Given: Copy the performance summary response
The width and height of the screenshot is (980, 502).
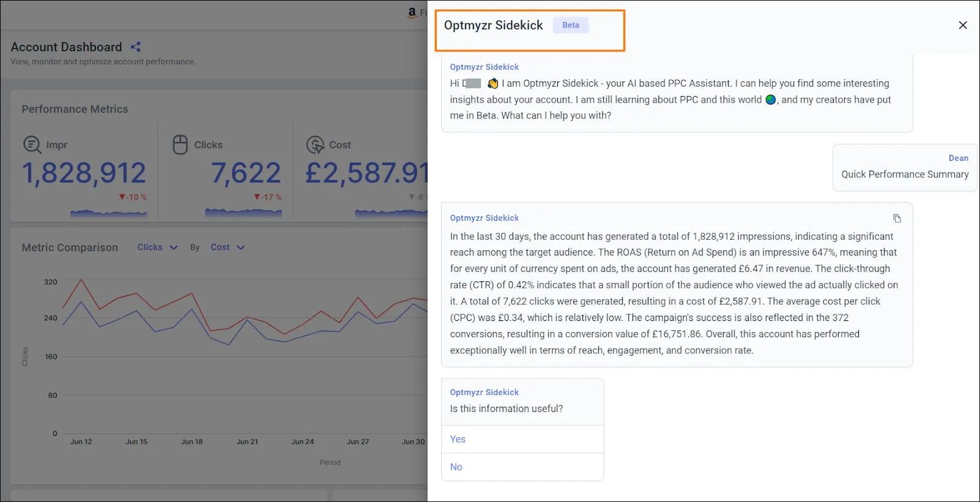Looking at the screenshot, I should 897,218.
